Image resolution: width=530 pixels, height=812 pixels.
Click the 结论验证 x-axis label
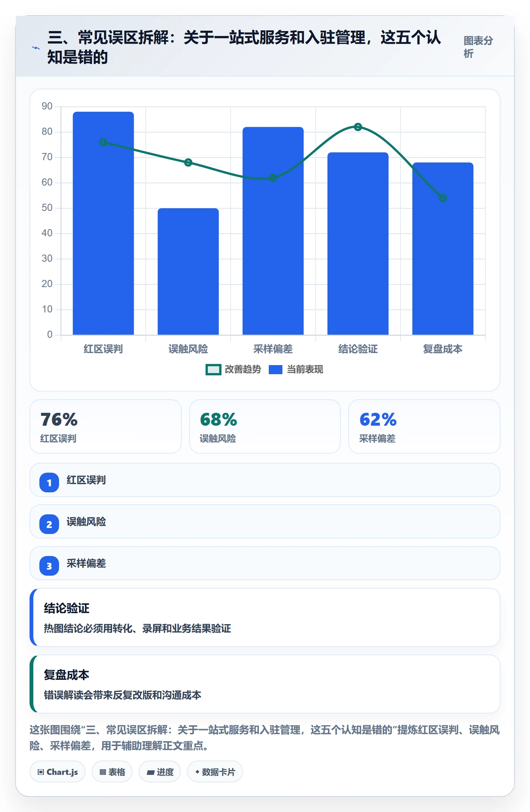pos(358,349)
